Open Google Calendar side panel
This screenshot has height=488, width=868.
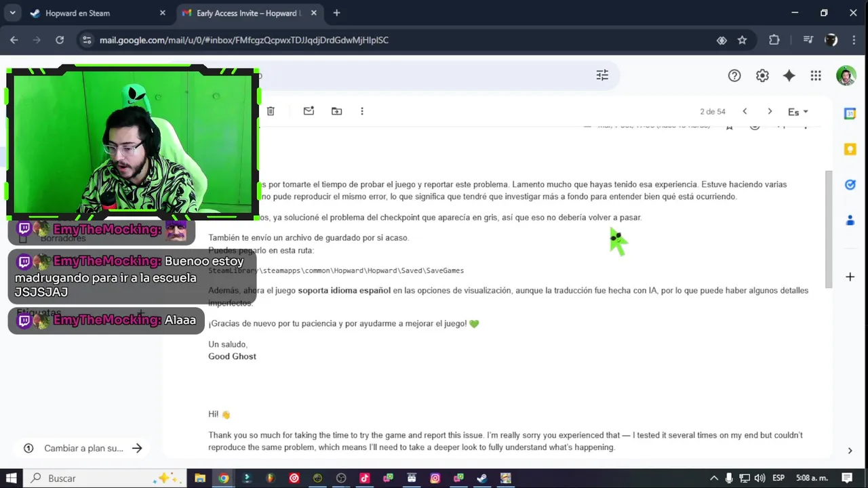850,114
